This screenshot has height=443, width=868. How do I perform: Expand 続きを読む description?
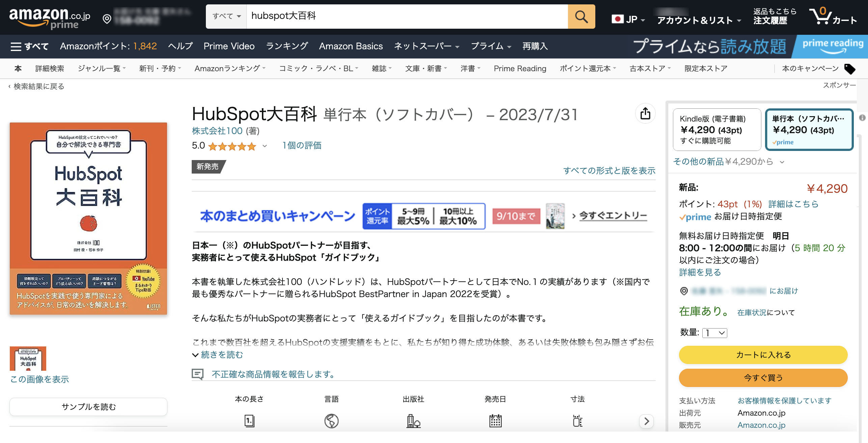click(x=218, y=355)
